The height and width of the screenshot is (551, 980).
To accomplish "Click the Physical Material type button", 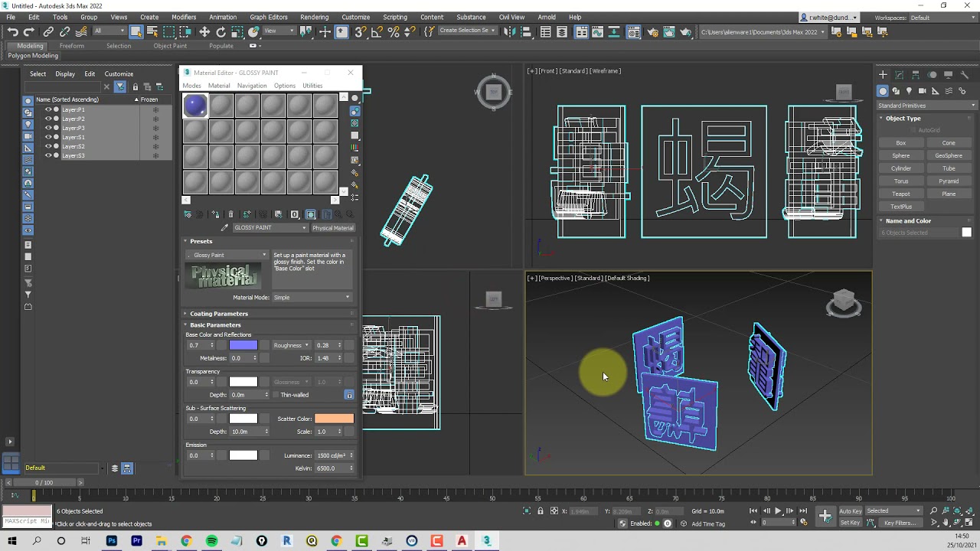I will (333, 227).
